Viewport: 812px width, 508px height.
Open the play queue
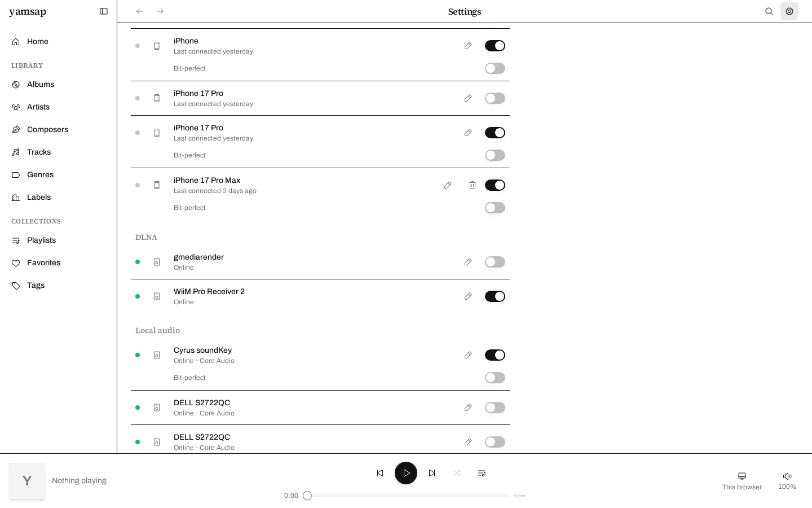point(482,473)
